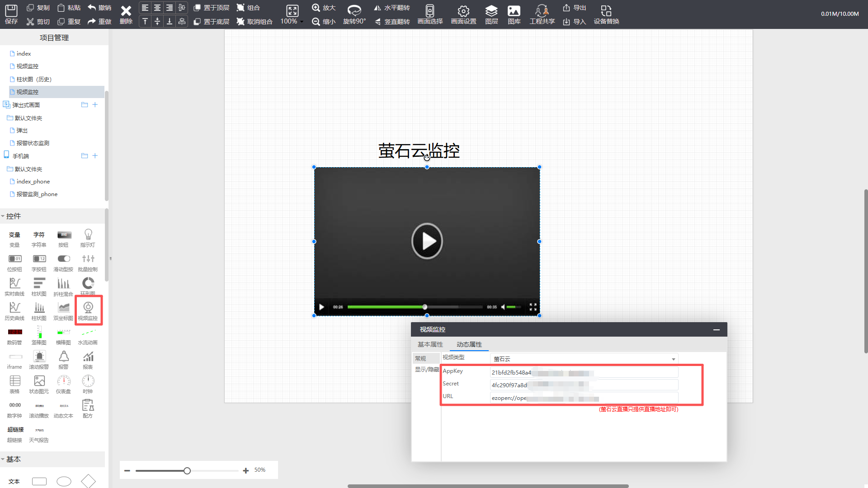Viewport: 868px width, 488px height.
Task: Open the index_phone page in tree
Action: tap(33, 182)
